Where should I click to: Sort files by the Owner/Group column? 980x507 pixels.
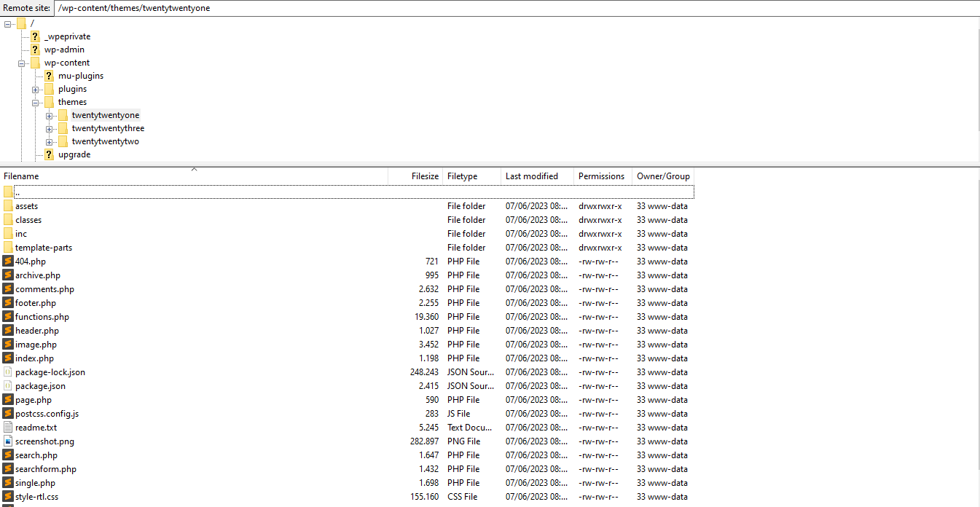(663, 176)
